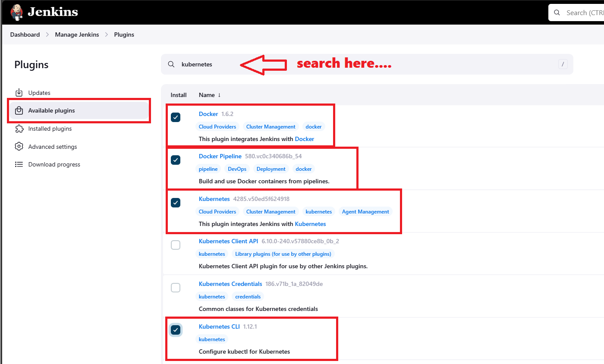This screenshot has height=364, width=604.
Task: Click docker tag under Docker Pipeline
Action: (x=304, y=169)
